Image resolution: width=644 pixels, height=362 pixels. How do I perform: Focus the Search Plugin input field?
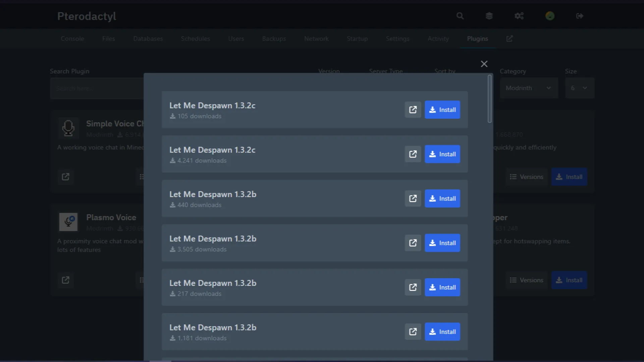pos(97,88)
